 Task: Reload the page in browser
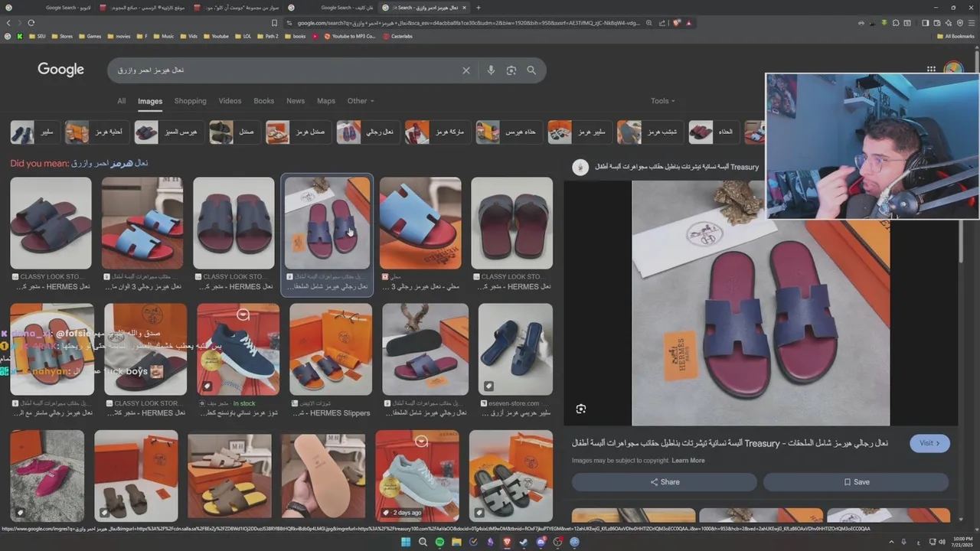click(x=31, y=23)
